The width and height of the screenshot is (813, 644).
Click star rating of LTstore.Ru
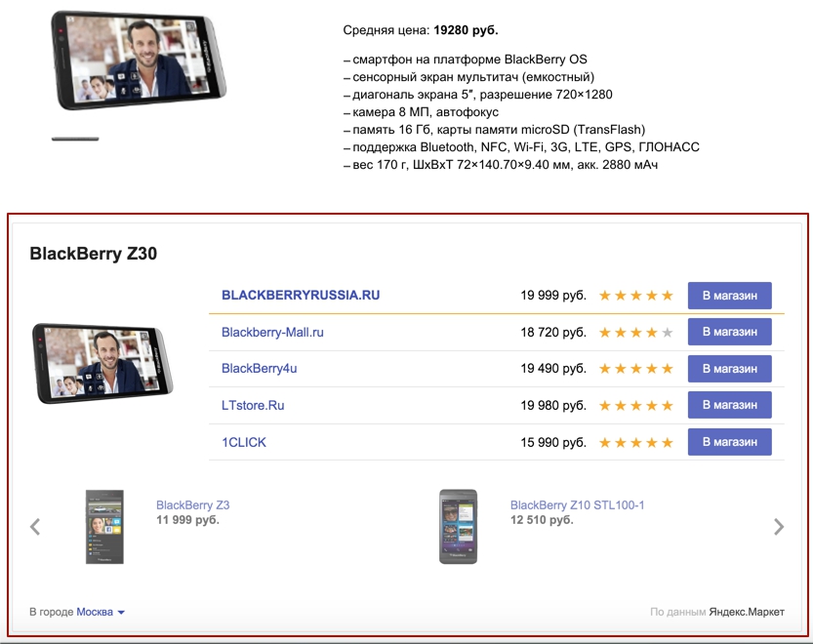[x=635, y=406]
